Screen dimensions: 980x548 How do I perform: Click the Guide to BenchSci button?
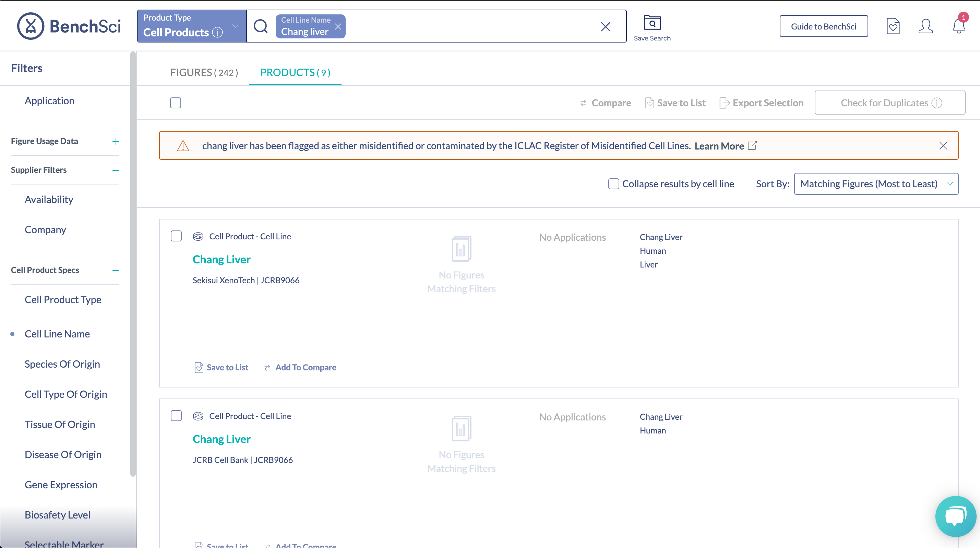pos(823,26)
